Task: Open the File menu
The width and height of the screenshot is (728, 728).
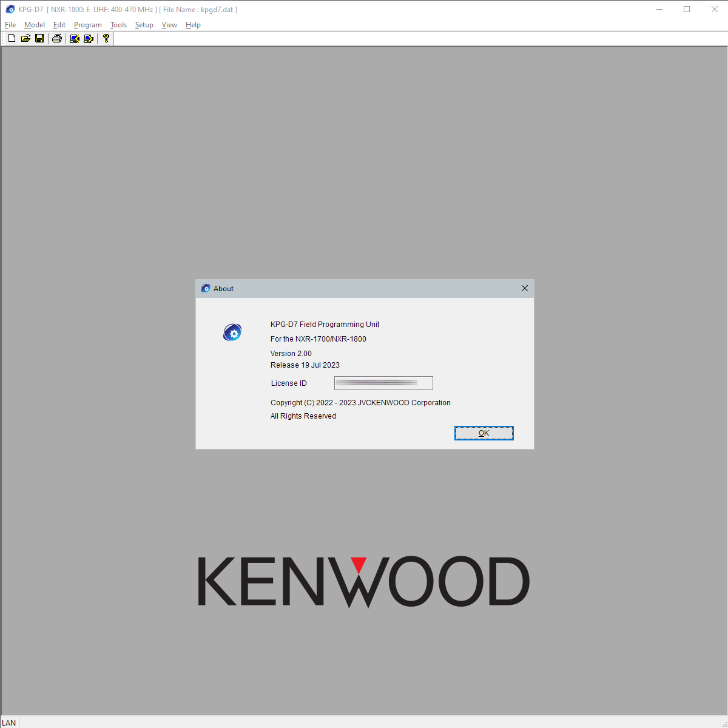Action: click(10, 25)
